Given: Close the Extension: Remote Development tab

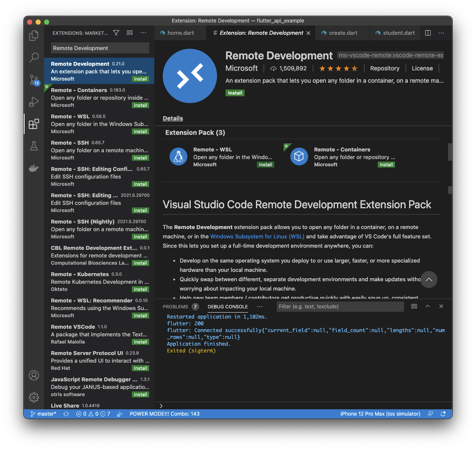Looking at the screenshot, I should click(x=309, y=33).
